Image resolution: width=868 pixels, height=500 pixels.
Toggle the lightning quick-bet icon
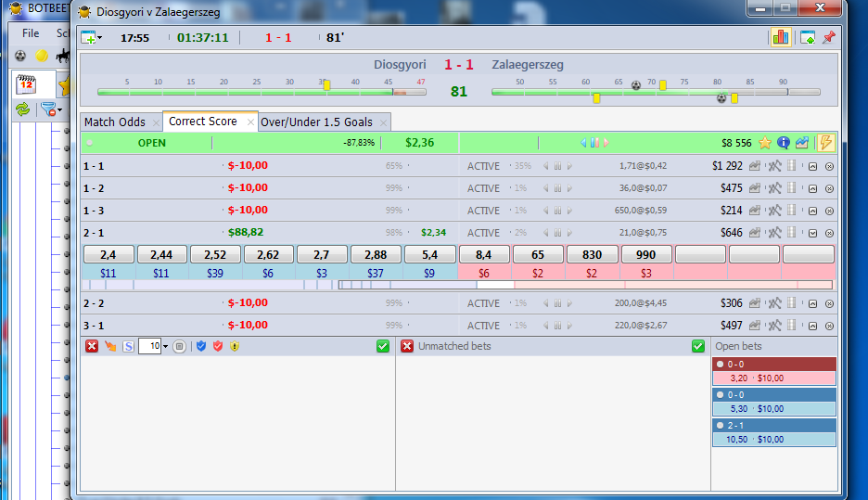pyautogui.click(x=825, y=143)
